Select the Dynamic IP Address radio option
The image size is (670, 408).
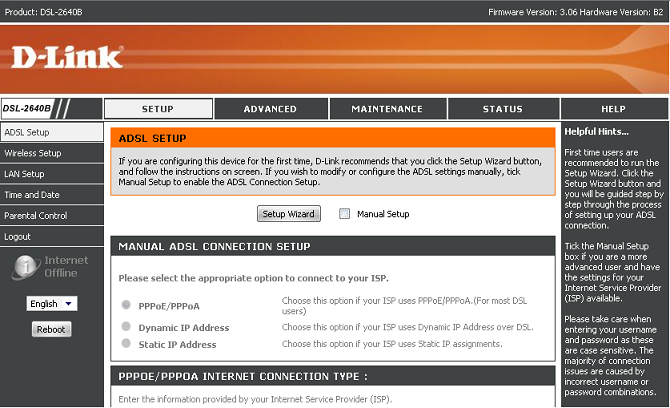(x=126, y=327)
